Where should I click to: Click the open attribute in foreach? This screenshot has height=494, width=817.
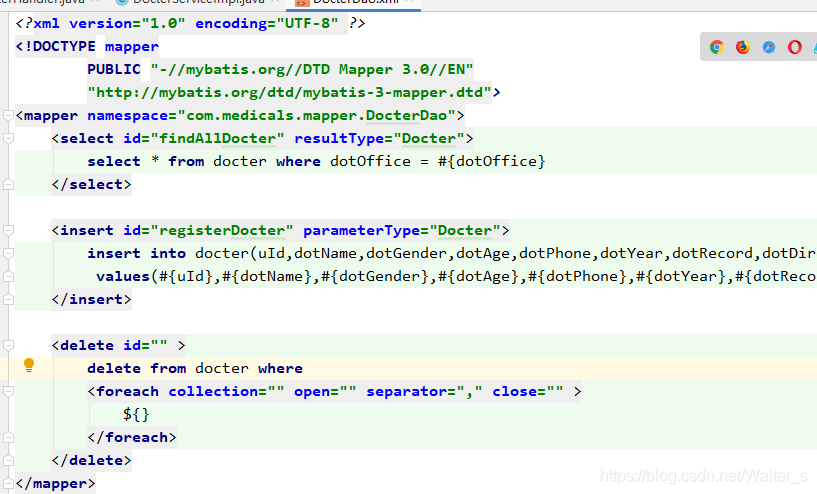[312, 392]
